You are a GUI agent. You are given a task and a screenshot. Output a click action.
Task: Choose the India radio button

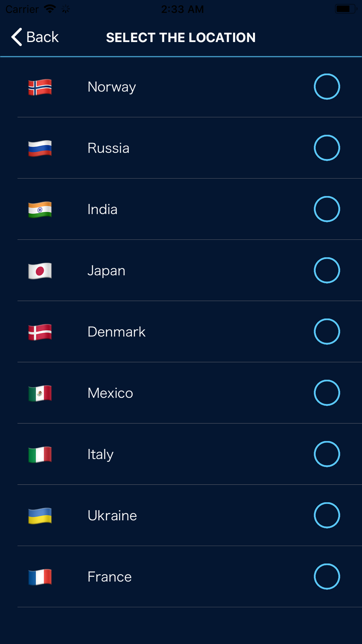(327, 209)
